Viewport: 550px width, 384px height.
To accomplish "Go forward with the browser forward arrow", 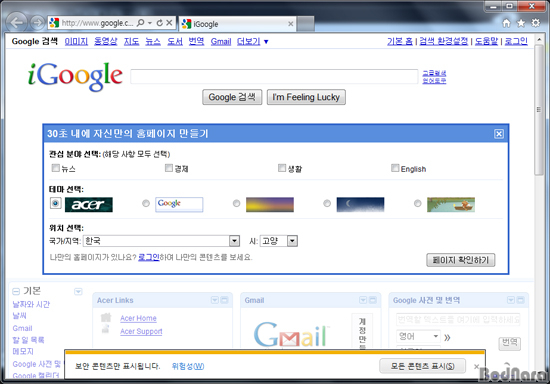I will [37, 23].
